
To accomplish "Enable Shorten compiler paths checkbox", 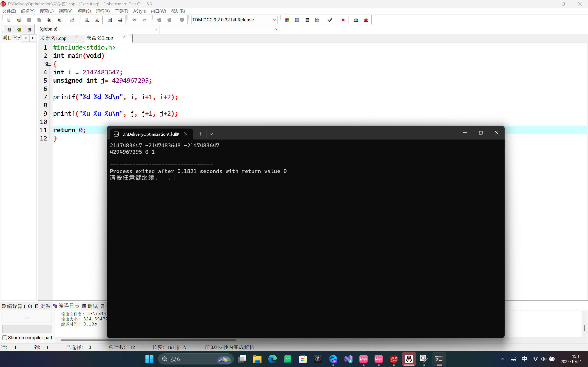I will click(5, 338).
